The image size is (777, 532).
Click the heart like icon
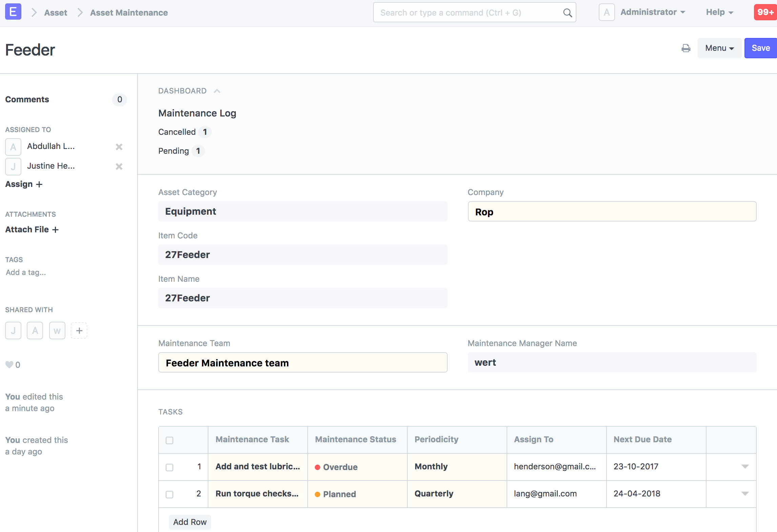[9, 365]
